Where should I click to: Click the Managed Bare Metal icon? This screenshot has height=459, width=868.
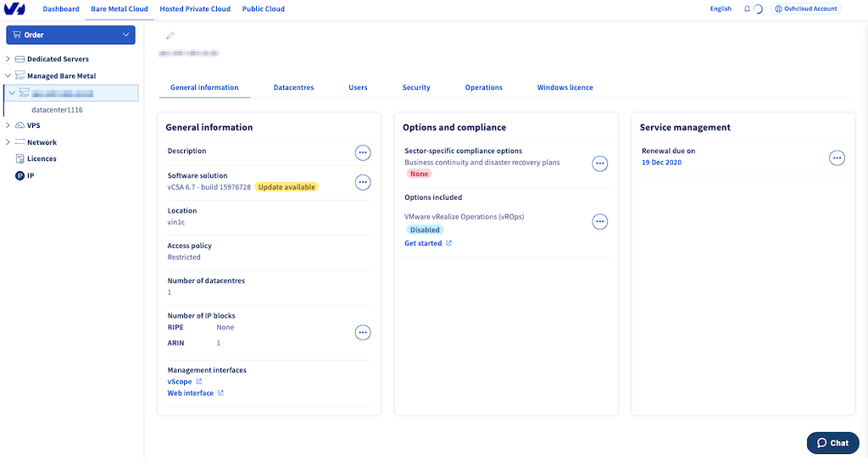[x=20, y=75]
